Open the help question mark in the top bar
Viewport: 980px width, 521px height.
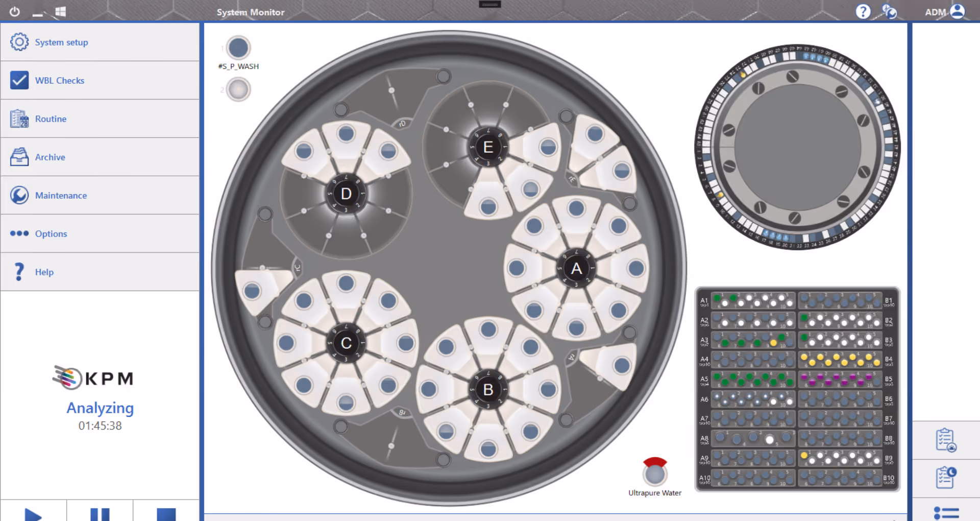(x=863, y=11)
